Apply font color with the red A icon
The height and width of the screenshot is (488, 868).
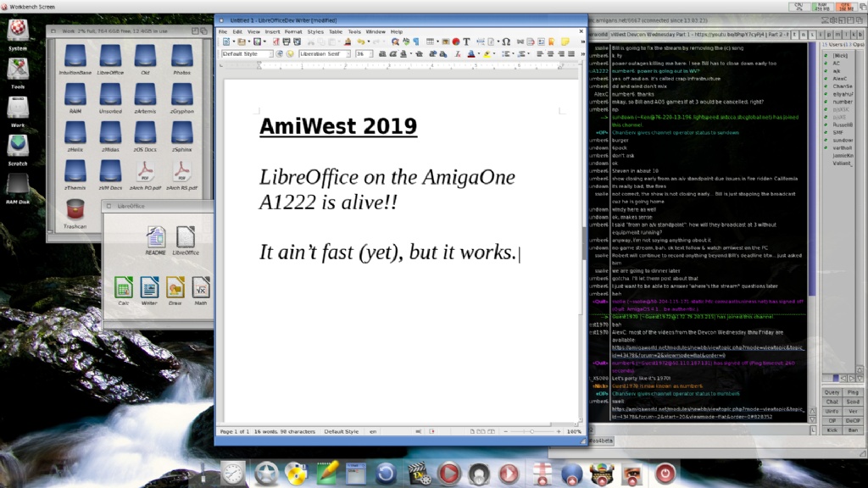tap(470, 53)
